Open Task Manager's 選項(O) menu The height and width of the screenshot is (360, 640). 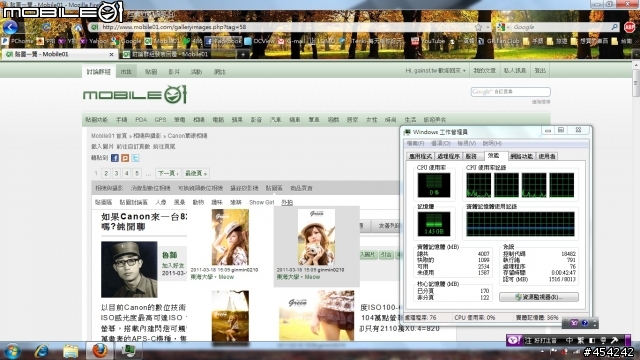pyautogui.click(x=441, y=144)
